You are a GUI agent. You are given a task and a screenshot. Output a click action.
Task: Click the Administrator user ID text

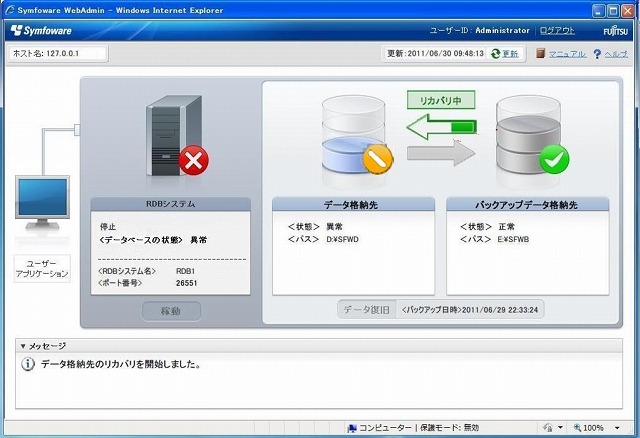click(502, 31)
